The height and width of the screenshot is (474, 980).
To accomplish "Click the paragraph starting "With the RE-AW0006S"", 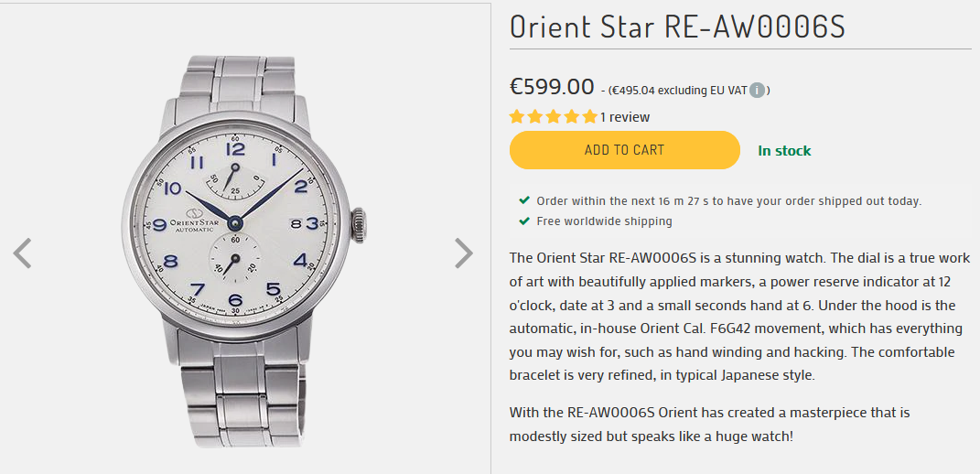I will [710, 425].
